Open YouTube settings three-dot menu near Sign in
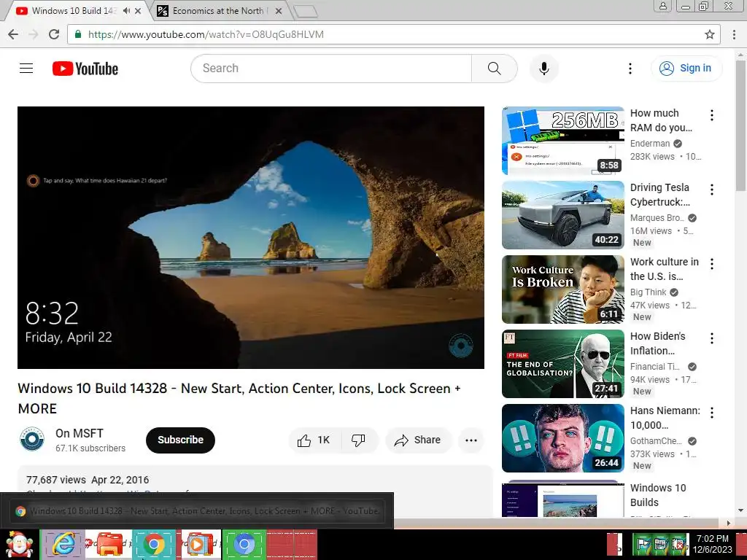The width and height of the screenshot is (747, 560). (x=630, y=69)
